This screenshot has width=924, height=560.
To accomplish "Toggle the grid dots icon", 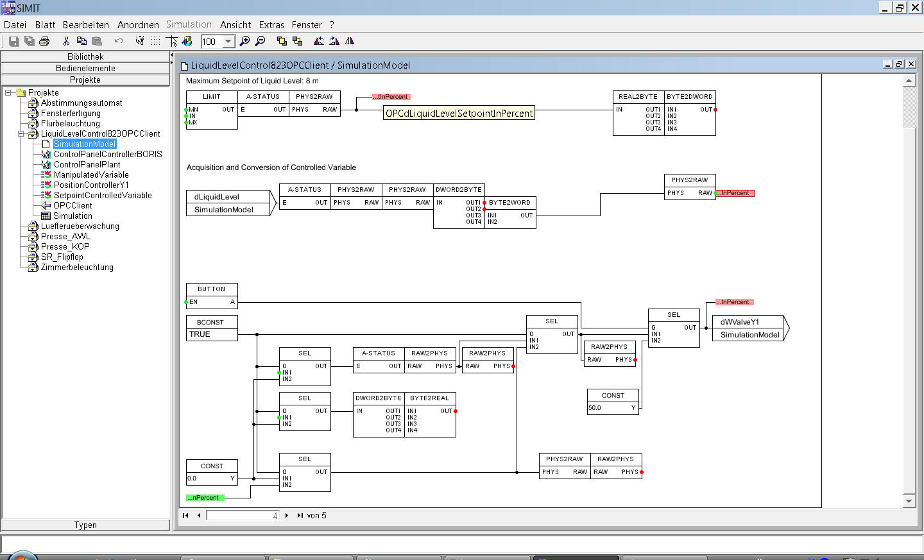I will [155, 41].
